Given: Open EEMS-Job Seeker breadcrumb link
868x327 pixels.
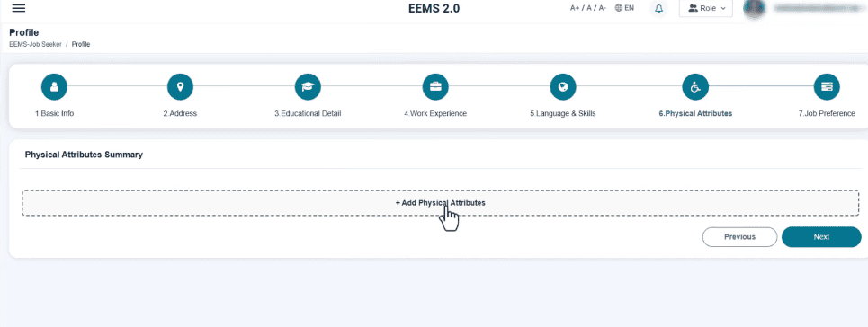Looking at the screenshot, I should (x=35, y=44).
